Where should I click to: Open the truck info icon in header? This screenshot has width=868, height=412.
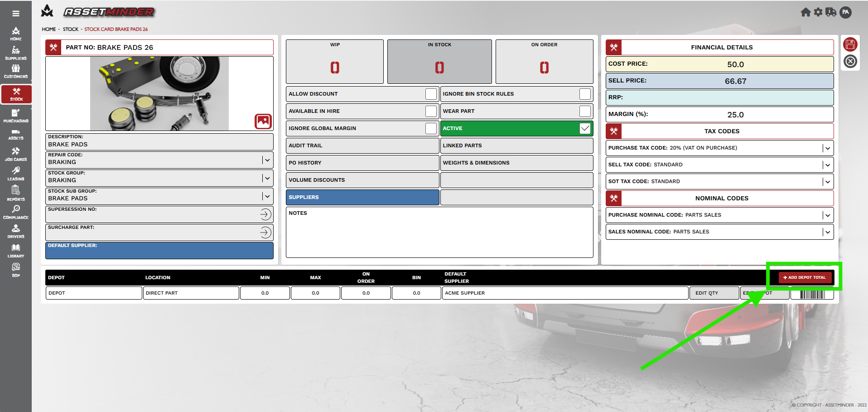(831, 12)
